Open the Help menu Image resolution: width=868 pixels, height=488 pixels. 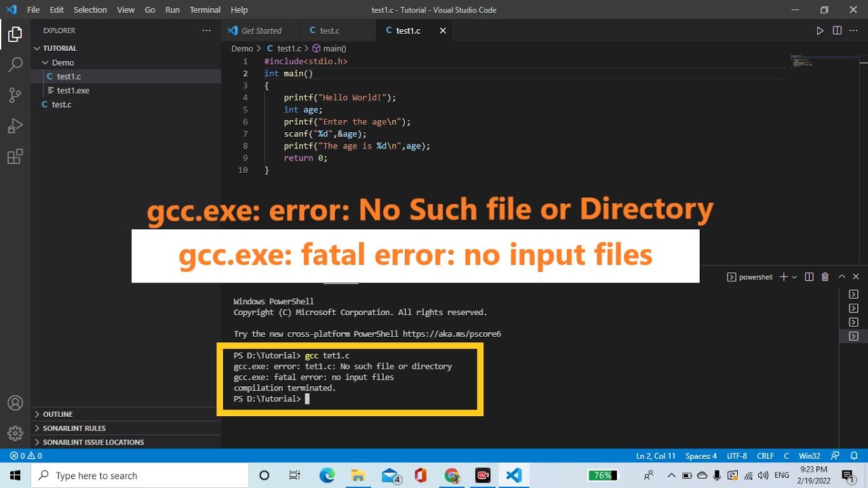click(239, 9)
